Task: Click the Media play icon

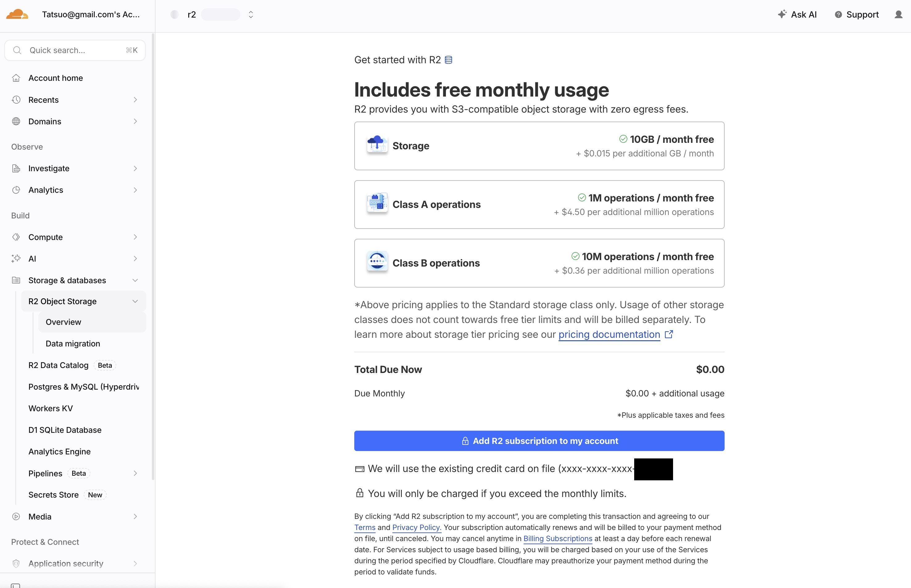Action: (16, 516)
